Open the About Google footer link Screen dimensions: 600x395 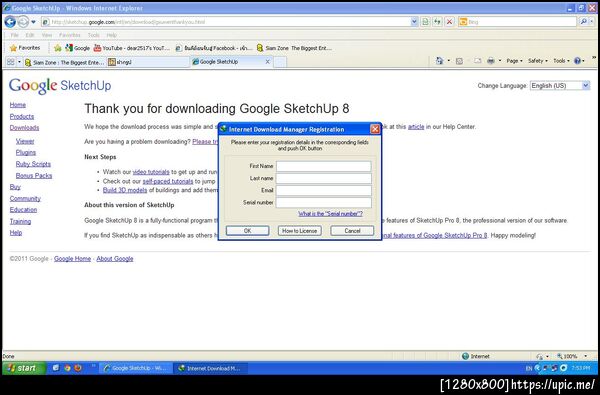115,259
